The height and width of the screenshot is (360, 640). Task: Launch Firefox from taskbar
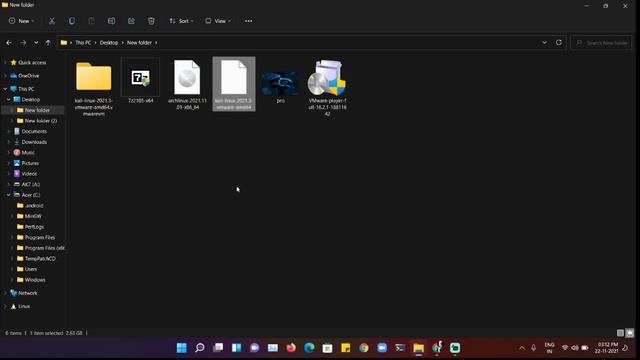(291, 348)
